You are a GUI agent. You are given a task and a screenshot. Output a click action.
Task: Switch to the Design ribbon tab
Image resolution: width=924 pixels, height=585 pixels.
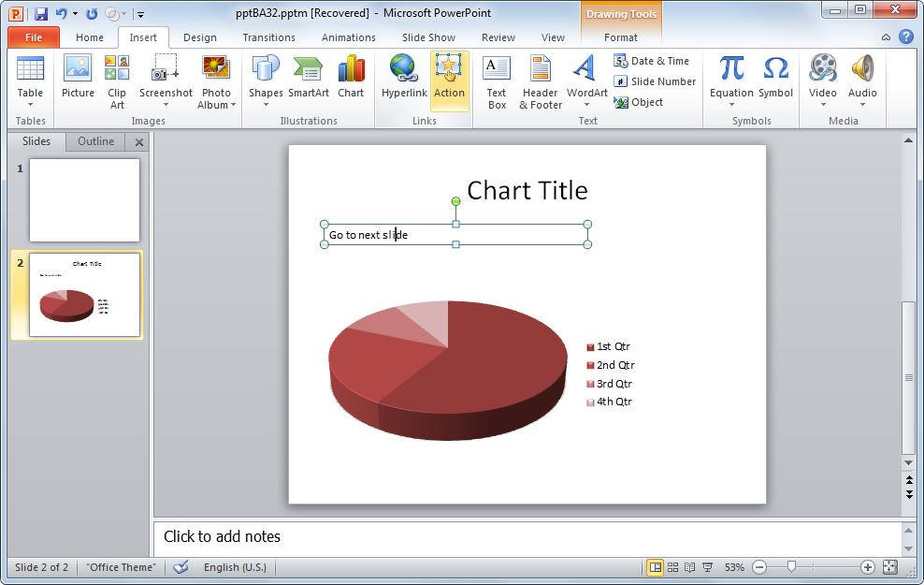point(199,37)
